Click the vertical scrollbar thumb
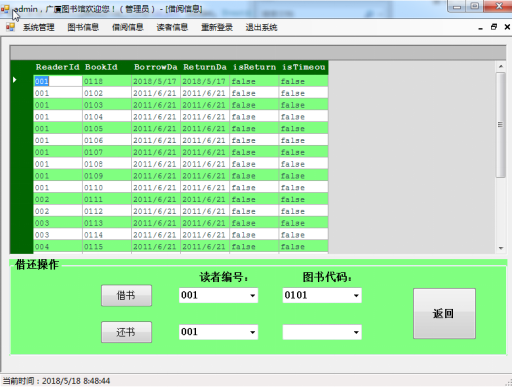This screenshot has height=387, width=512. [501, 125]
